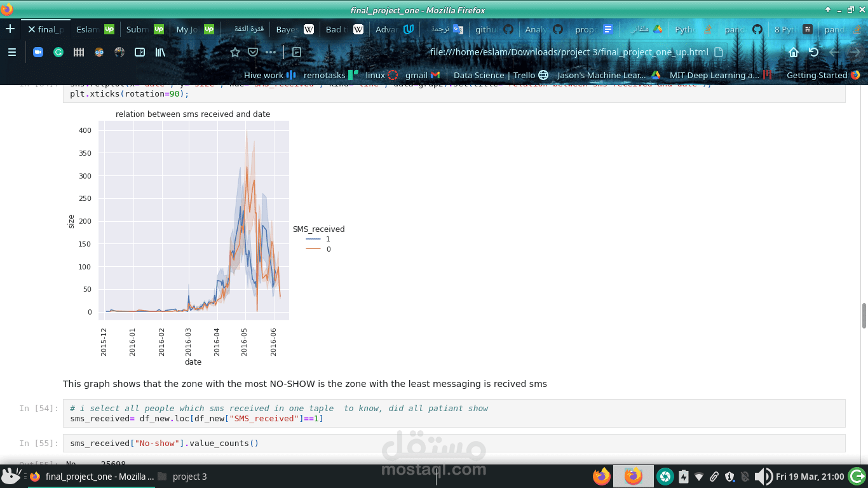
Task: Switch to the Google Translate tab
Action: pyautogui.click(x=444, y=29)
